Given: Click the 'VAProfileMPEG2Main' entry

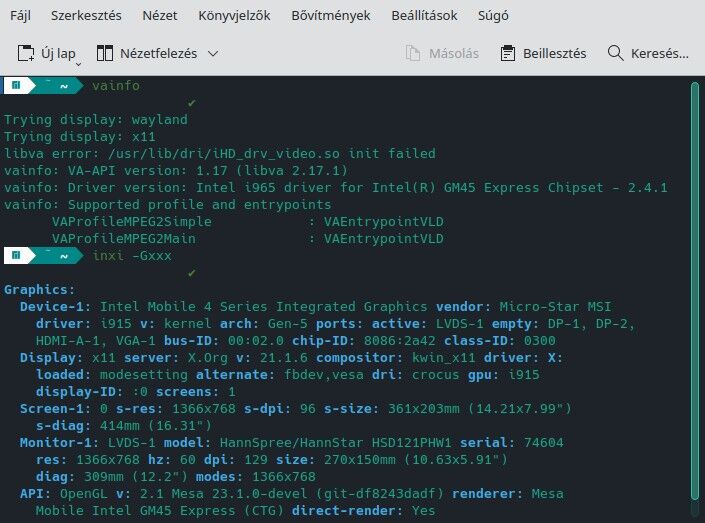Looking at the screenshot, I should 124,238.
